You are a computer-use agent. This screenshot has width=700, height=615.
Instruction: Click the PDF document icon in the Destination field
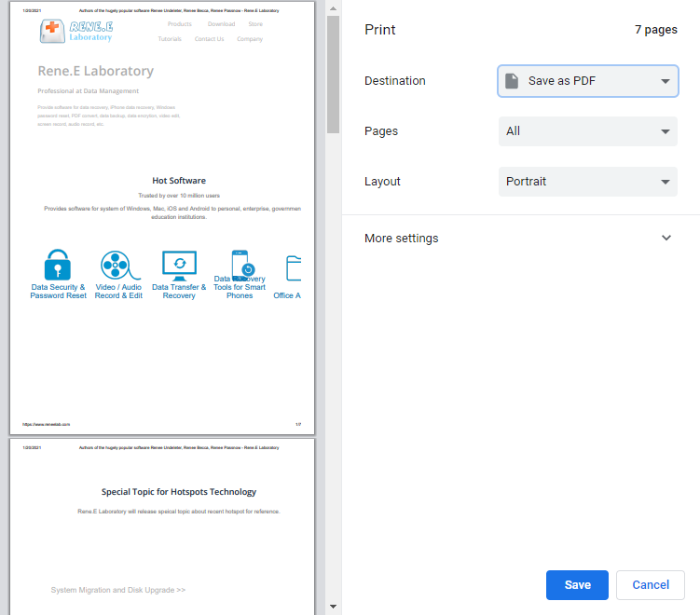point(512,81)
